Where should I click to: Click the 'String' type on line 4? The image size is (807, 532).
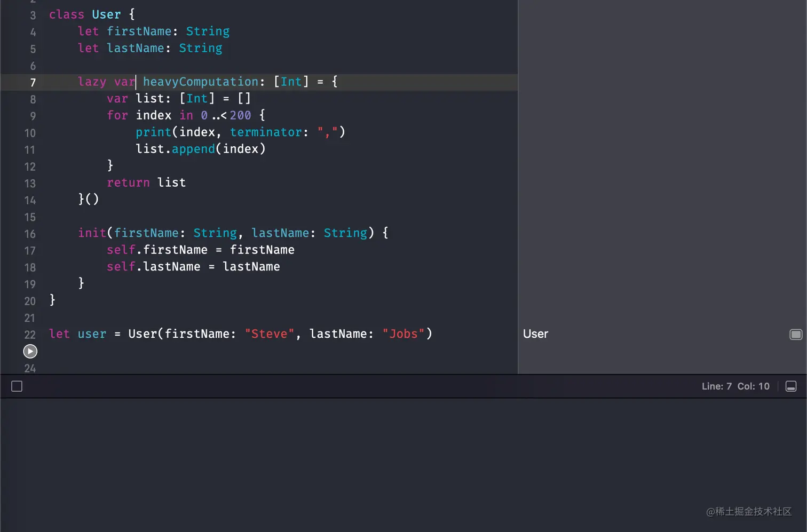[x=208, y=31]
